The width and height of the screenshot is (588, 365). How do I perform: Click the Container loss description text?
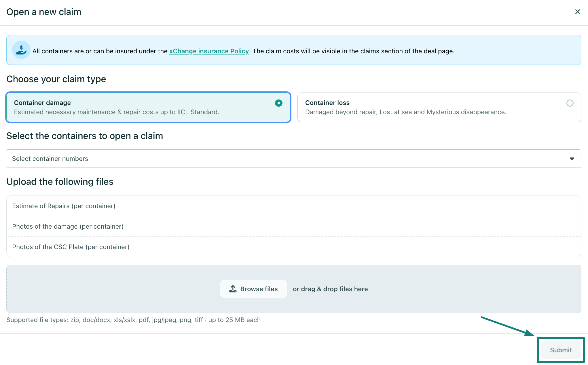[x=405, y=112]
